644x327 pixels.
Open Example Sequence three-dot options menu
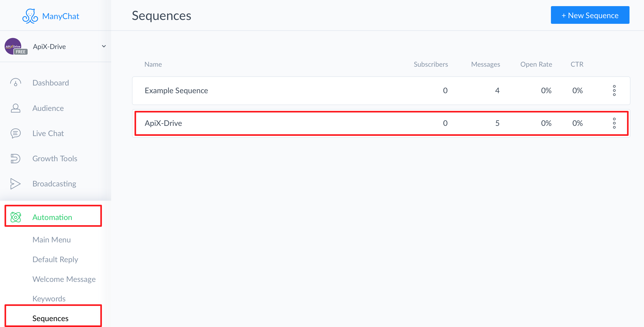tap(614, 91)
